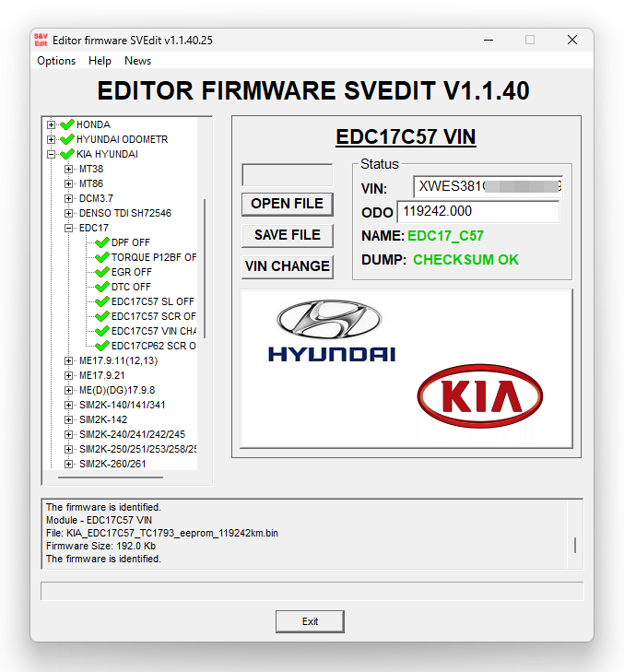This screenshot has width=624, height=672.
Task: Click into the ODO value field
Action: click(478, 211)
